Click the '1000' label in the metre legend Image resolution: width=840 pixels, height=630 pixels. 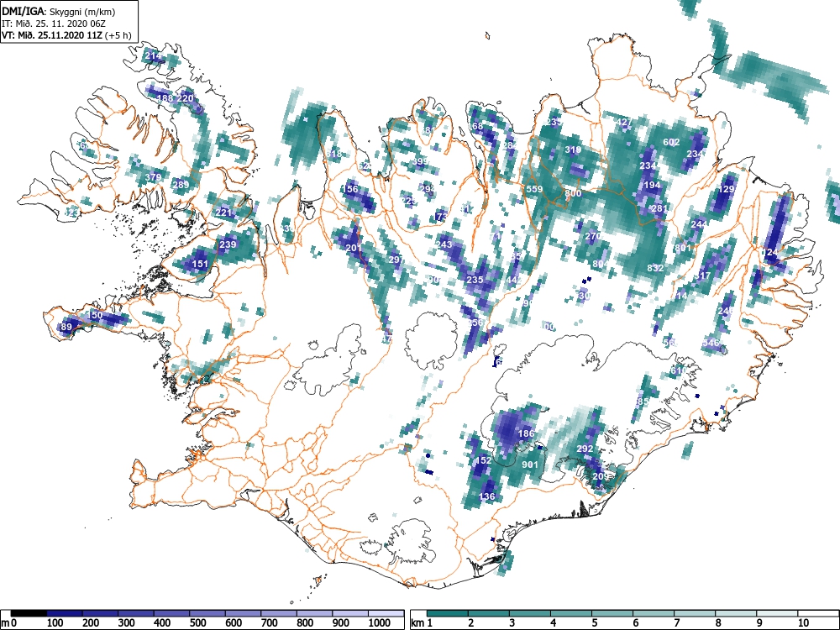[380, 623]
